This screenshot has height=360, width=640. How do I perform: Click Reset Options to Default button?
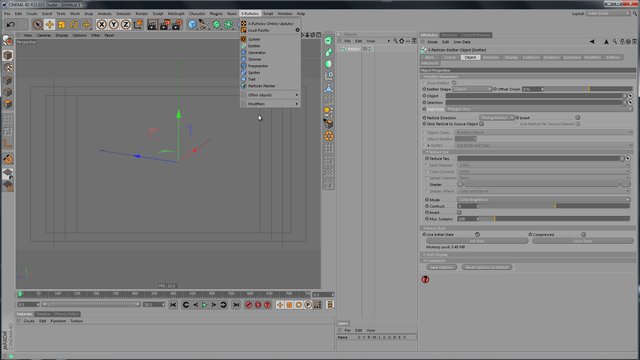click(487, 267)
